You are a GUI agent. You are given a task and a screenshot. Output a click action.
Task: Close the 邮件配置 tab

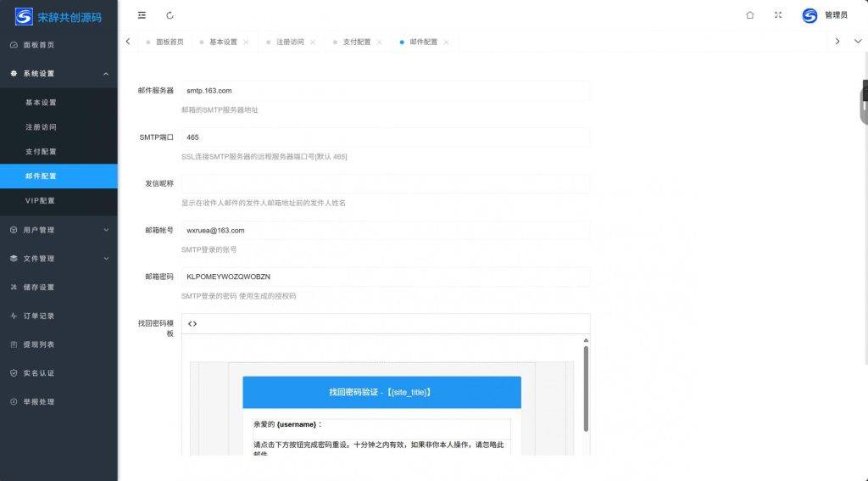tap(446, 42)
